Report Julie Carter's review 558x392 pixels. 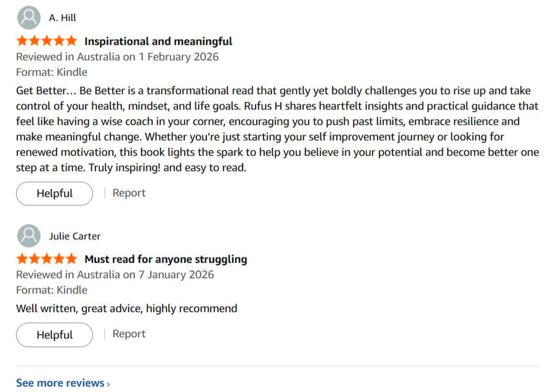tap(129, 334)
